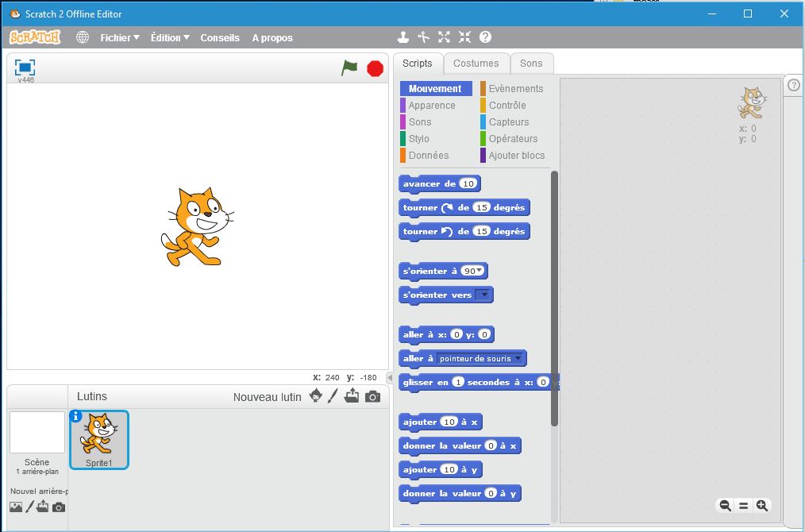
Task: Select the Grow sprite tool
Action: pyautogui.click(x=444, y=37)
